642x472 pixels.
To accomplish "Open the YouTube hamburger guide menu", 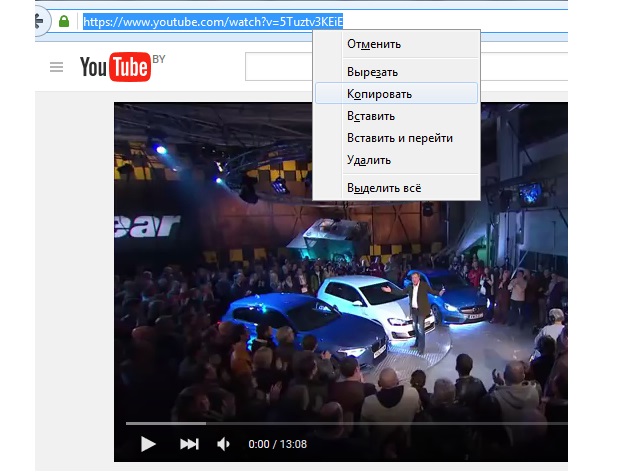I will click(57, 67).
